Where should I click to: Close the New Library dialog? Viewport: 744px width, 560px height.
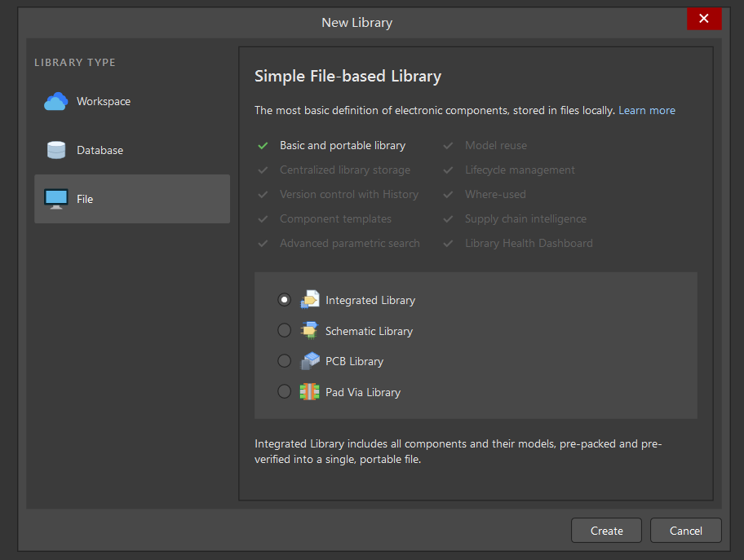pos(703,19)
